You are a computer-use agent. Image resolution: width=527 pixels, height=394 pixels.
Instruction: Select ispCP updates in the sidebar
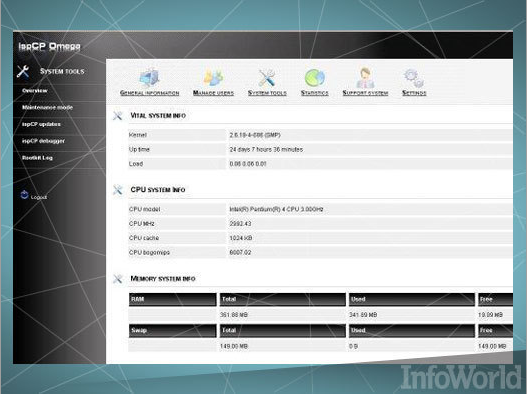pyautogui.click(x=41, y=124)
